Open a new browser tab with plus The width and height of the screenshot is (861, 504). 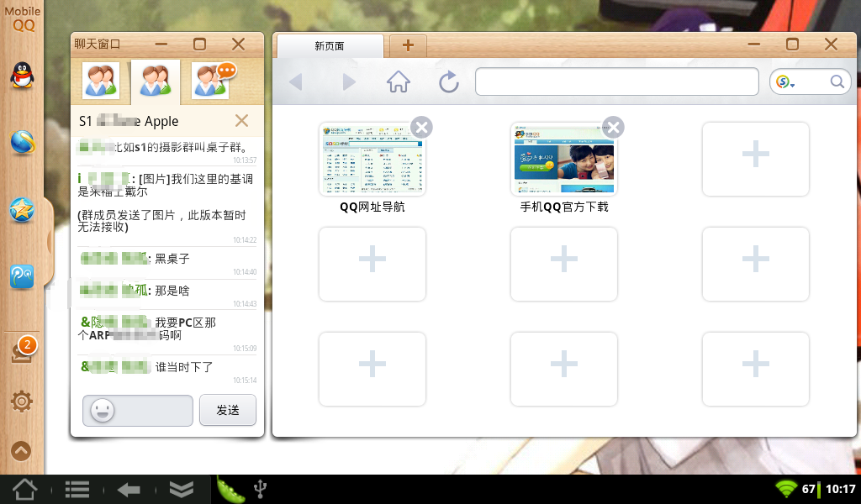point(408,45)
